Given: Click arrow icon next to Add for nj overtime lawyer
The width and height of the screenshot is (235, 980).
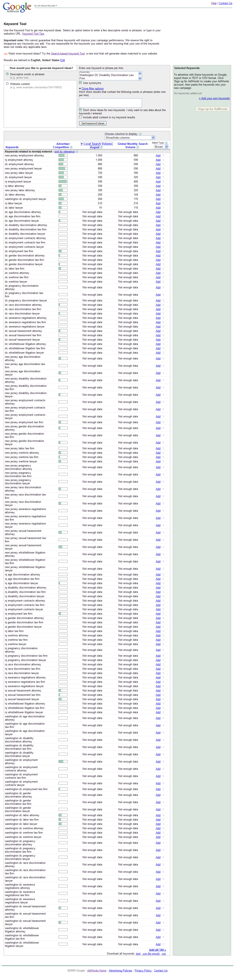Looking at the screenshot, I should (163, 644).
